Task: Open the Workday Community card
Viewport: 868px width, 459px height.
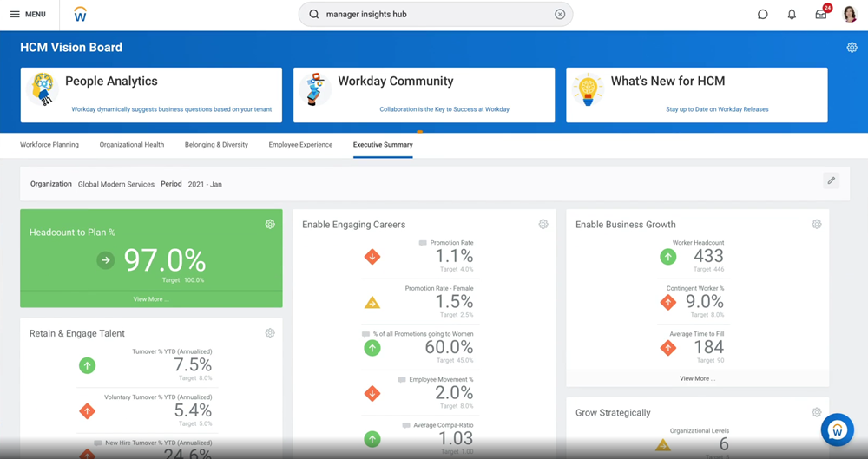Action: pos(424,95)
